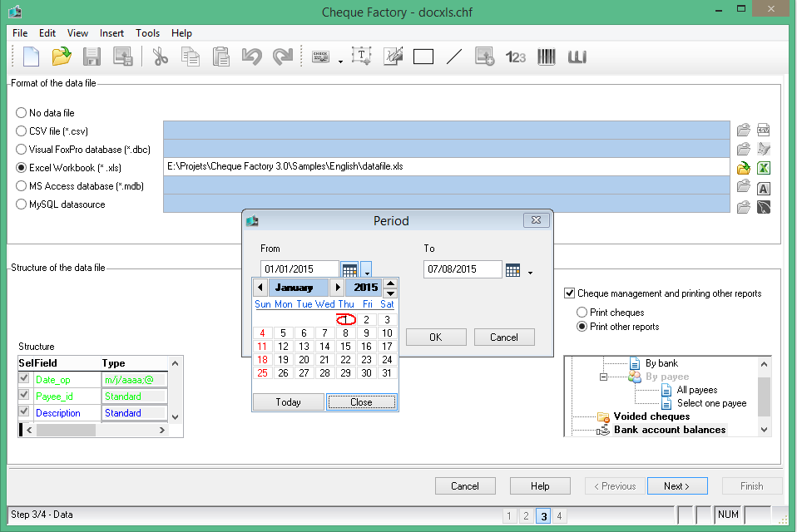The height and width of the screenshot is (532, 797).
Task: Click the Paste clipboard toolbar icon
Action: 221,57
